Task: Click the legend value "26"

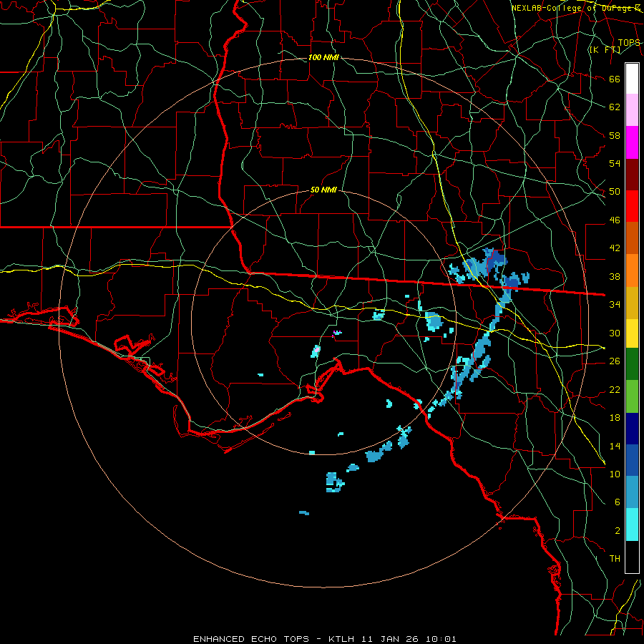Action: pos(615,361)
